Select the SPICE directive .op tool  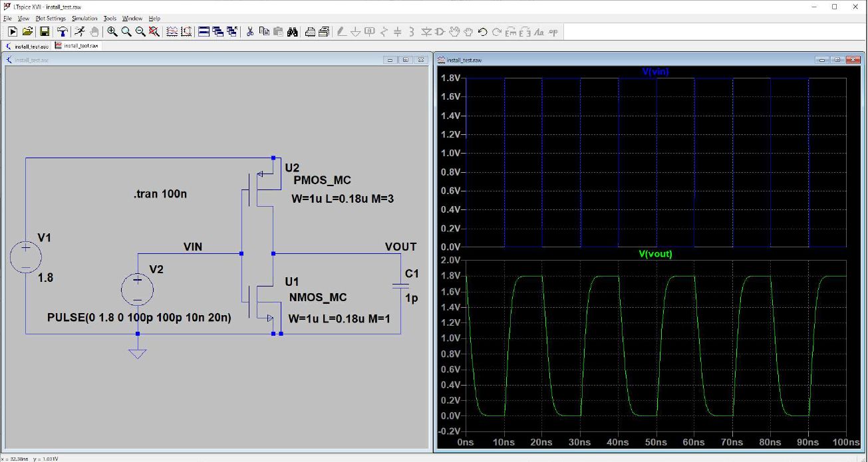coord(553,31)
